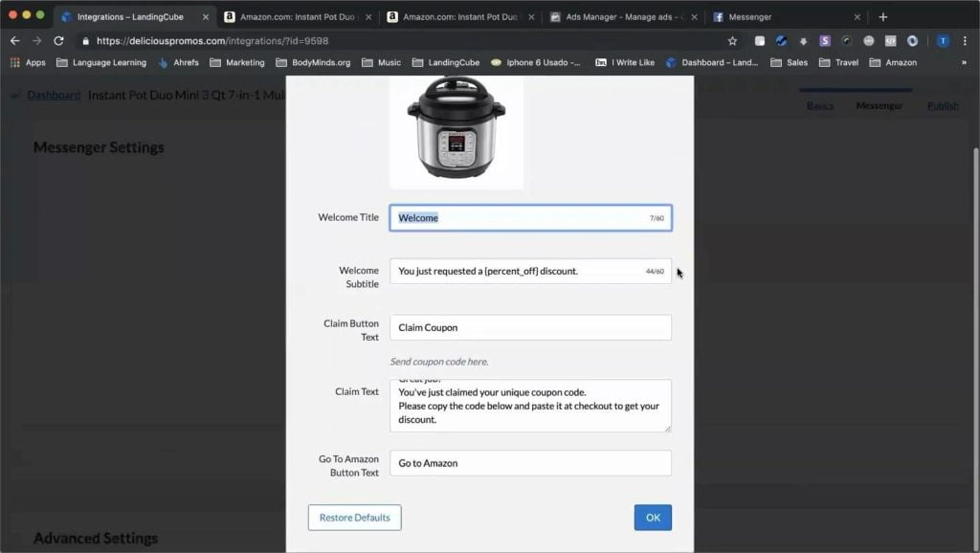The height and width of the screenshot is (553, 980).
Task: Open the Travel bookmark folder
Action: [838, 62]
